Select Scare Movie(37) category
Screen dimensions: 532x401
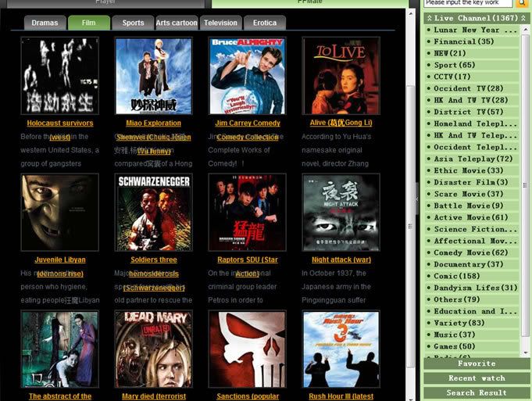[472, 194]
